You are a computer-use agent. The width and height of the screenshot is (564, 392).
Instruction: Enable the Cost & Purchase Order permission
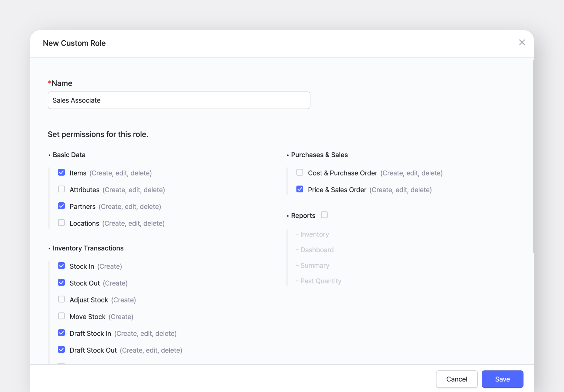coord(300,172)
